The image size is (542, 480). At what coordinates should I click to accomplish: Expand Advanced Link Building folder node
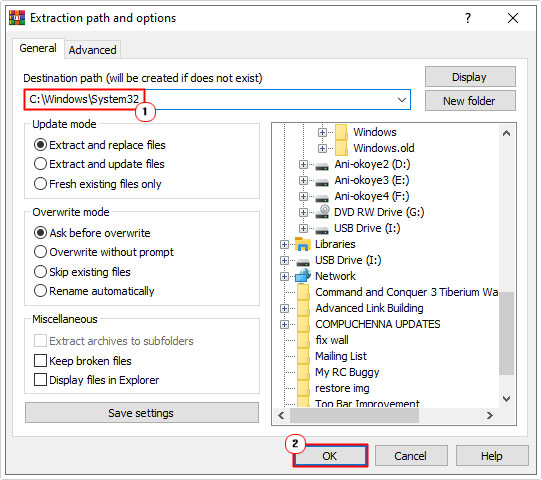point(284,309)
